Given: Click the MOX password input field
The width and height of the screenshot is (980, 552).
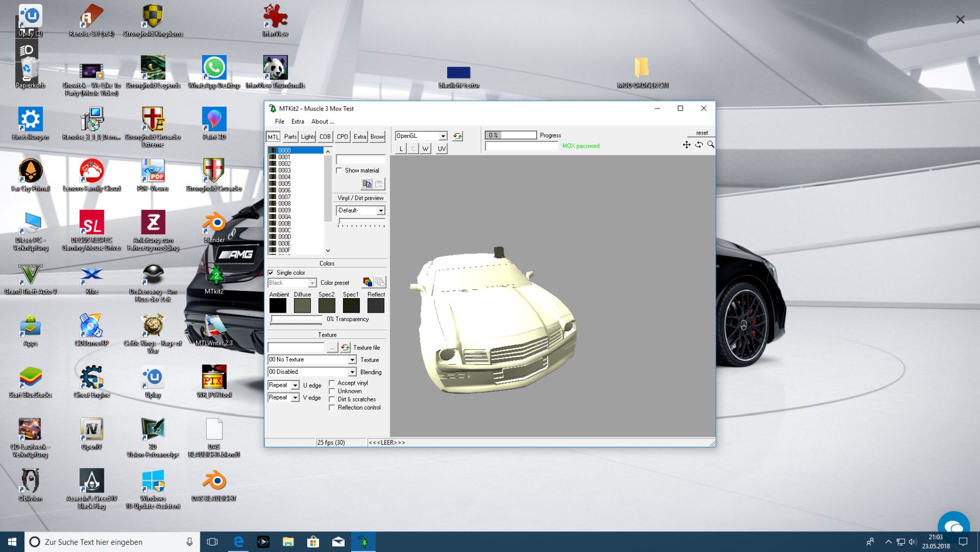Looking at the screenshot, I should click(x=522, y=146).
